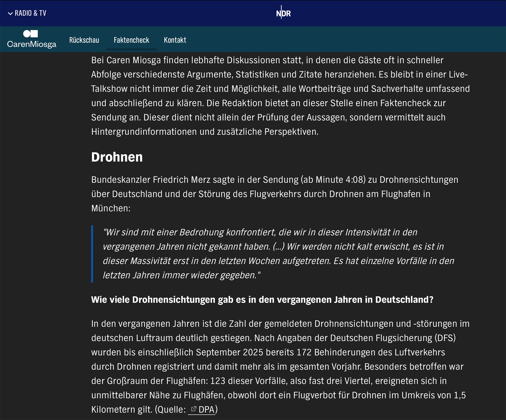
Task: Select the Faktencheck tab
Action: pyautogui.click(x=131, y=40)
